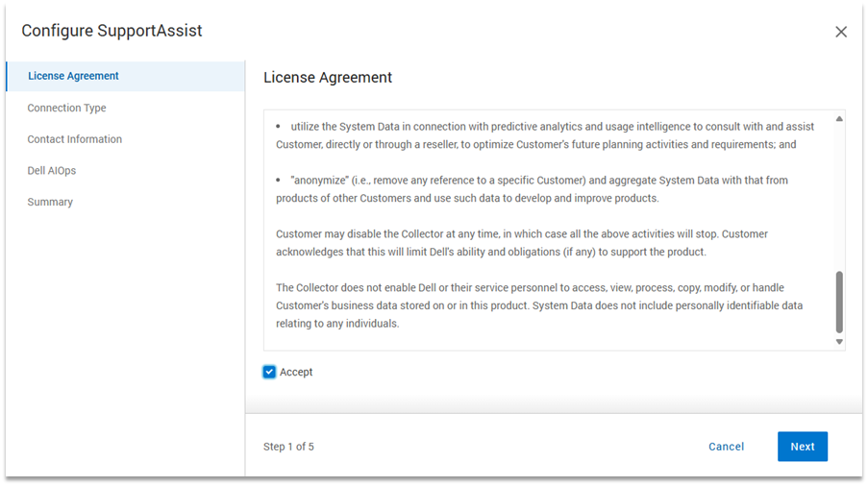Click the 'Accept' label text
Screen dimensions: 868x486
point(296,372)
